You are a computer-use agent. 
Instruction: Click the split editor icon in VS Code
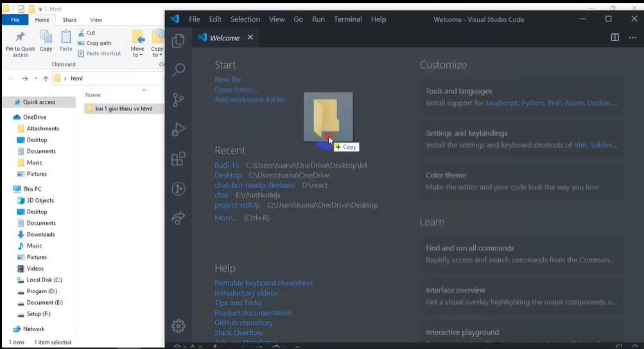pos(615,37)
